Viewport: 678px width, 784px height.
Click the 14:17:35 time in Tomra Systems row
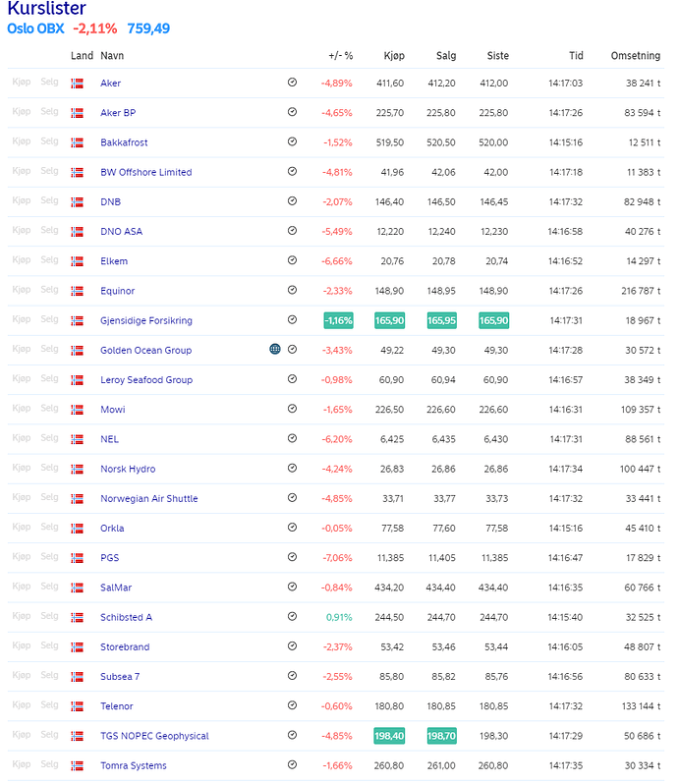coord(566,765)
